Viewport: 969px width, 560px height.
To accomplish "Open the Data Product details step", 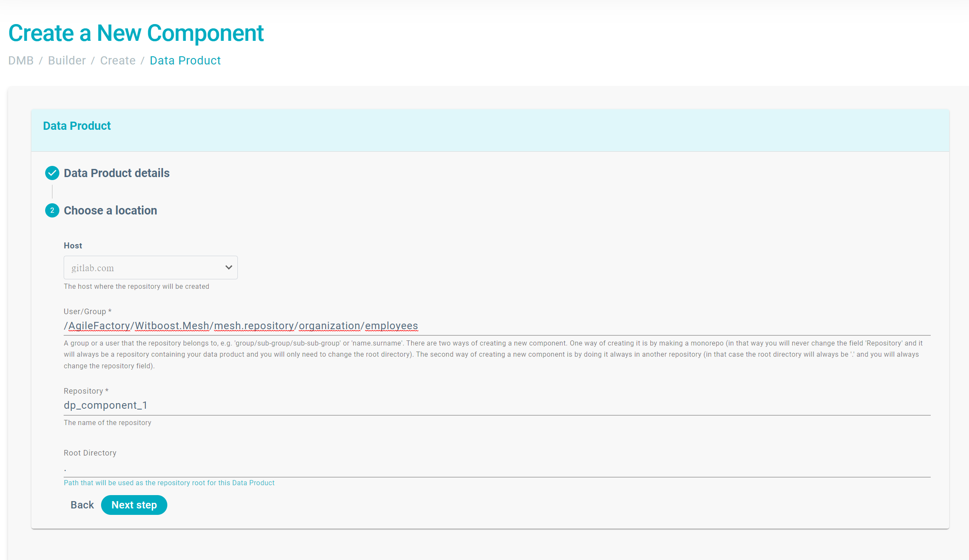I will click(x=117, y=173).
